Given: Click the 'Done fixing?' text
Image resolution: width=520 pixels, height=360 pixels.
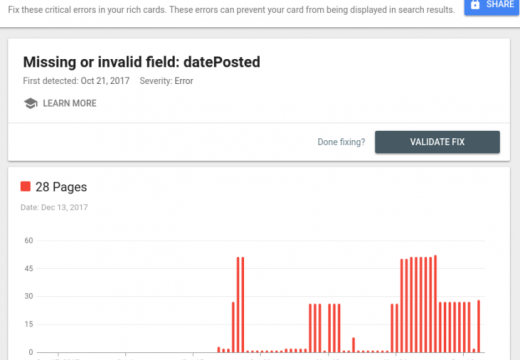Looking at the screenshot, I should pyautogui.click(x=341, y=142).
